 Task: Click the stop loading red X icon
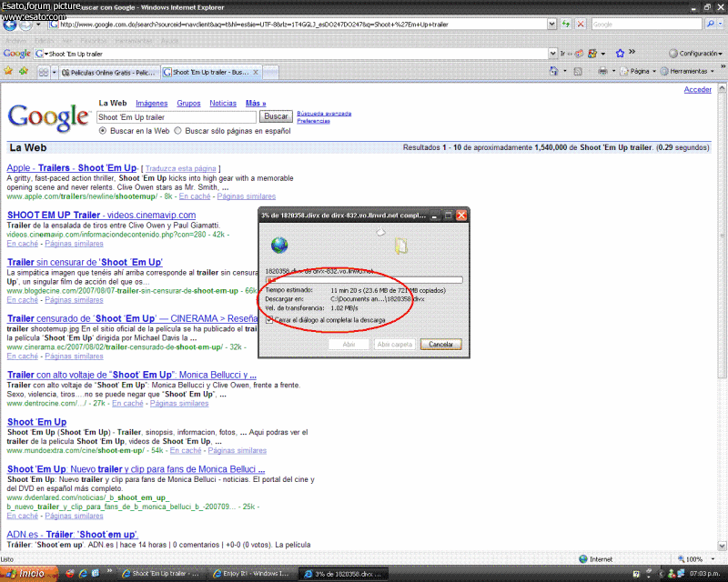pyautogui.click(x=581, y=25)
